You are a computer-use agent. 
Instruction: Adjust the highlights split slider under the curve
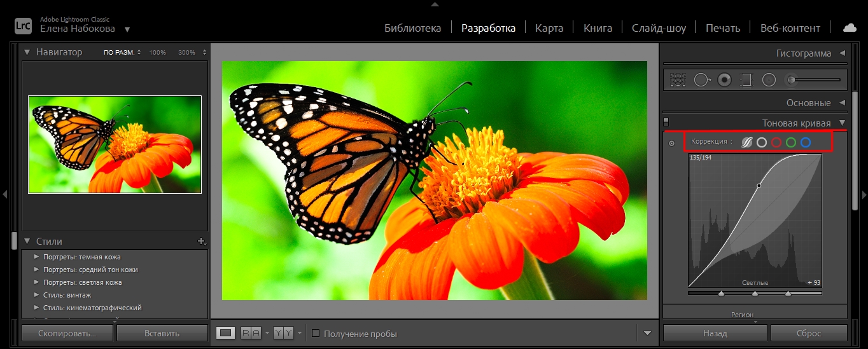(x=788, y=294)
